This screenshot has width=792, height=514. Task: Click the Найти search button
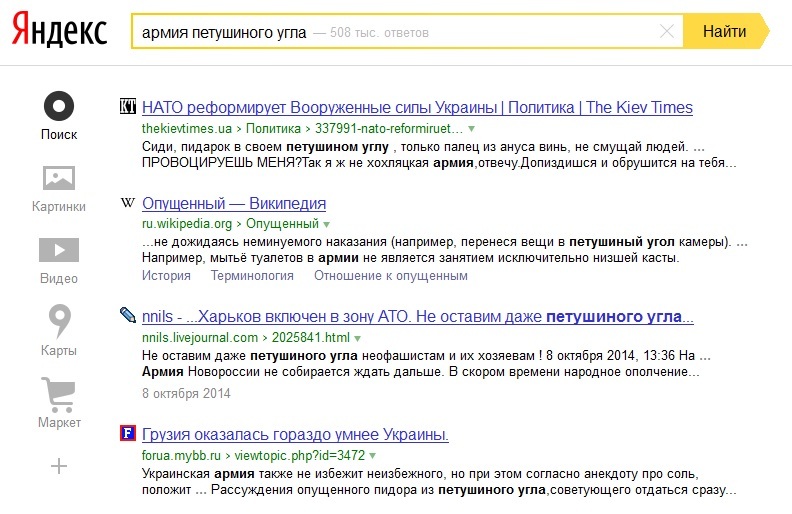[x=725, y=31]
